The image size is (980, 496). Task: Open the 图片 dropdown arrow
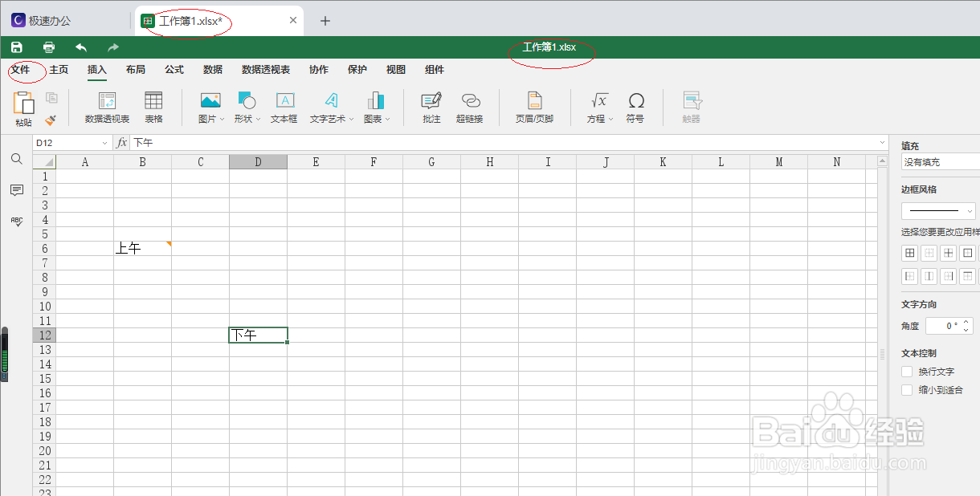[223, 119]
